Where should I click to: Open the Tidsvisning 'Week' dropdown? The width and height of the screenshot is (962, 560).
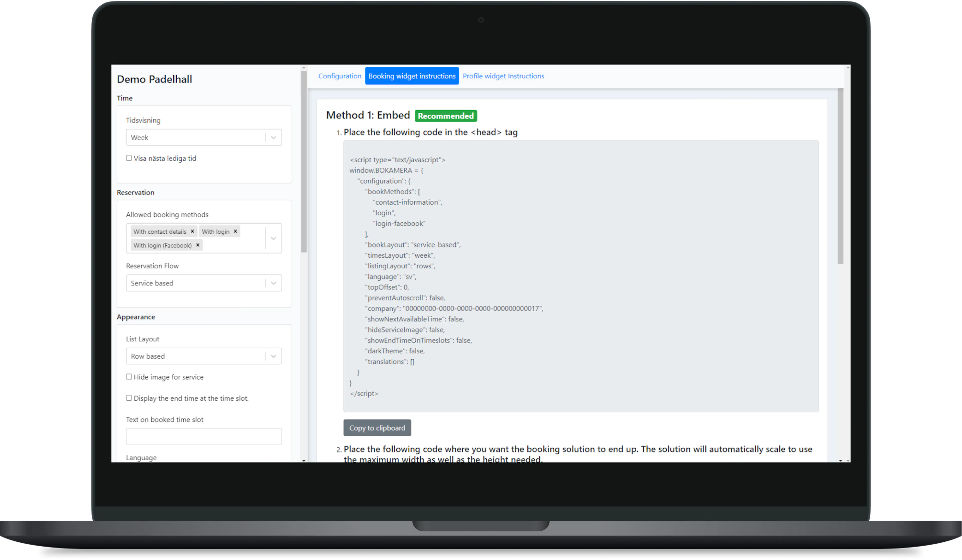204,137
